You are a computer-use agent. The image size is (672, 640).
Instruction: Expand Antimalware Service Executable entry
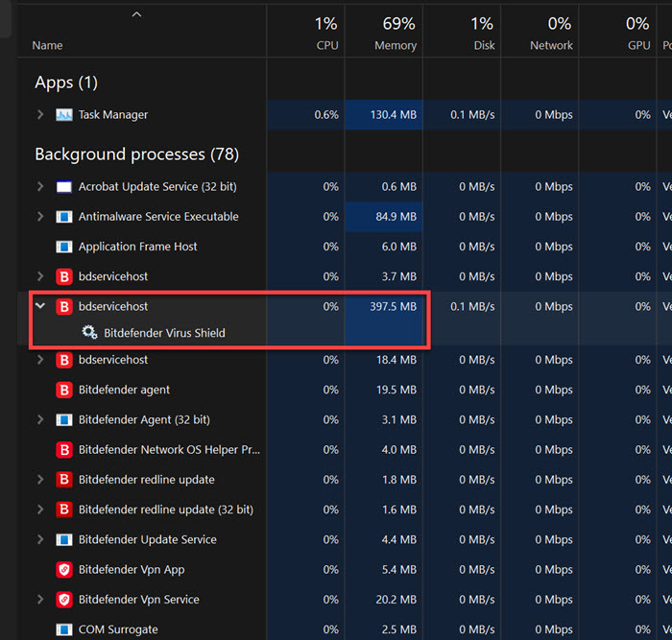point(40,217)
